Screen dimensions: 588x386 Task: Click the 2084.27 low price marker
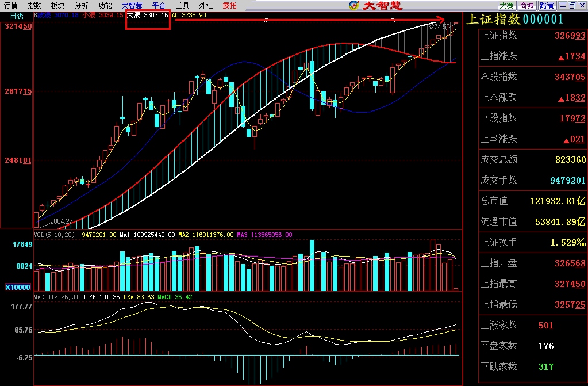tap(61, 221)
